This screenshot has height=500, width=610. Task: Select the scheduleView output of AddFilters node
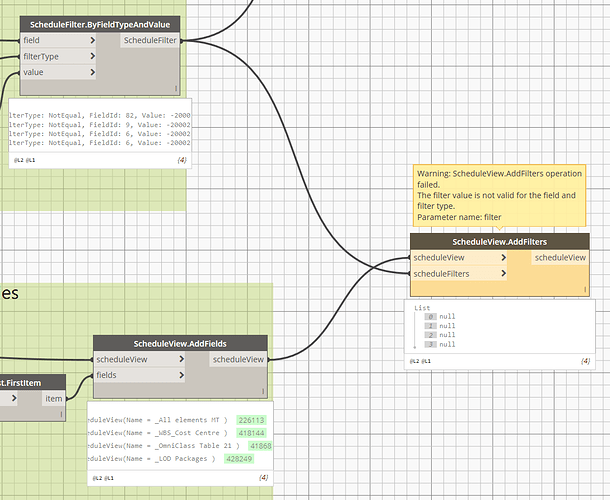tap(560, 258)
